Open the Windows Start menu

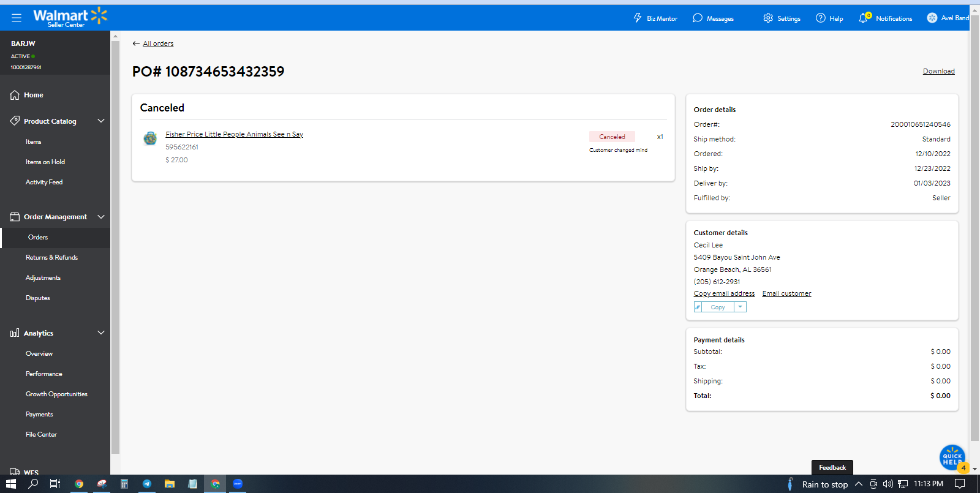point(10,484)
